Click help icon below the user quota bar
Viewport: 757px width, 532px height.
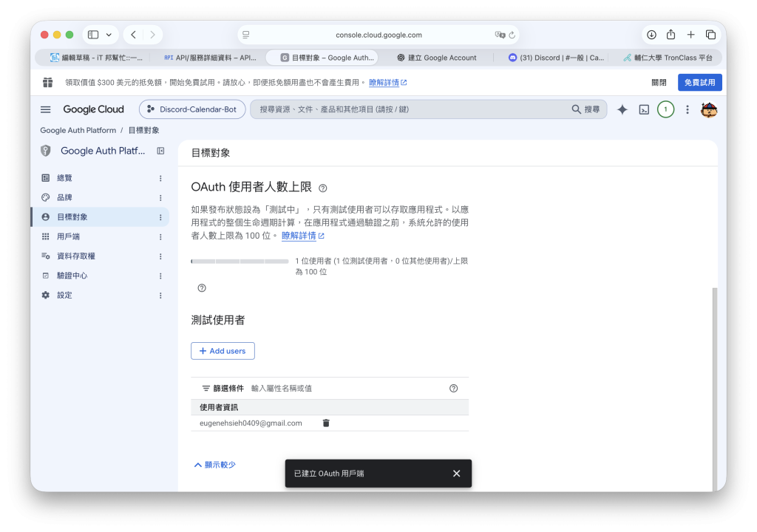point(202,288)
